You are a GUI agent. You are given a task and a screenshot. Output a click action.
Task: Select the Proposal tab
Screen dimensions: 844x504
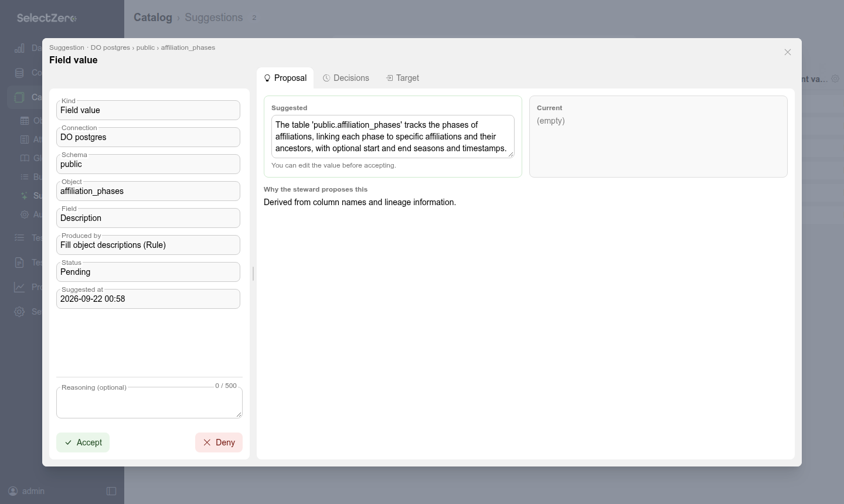pyautogui.click(x=285, y=78)
